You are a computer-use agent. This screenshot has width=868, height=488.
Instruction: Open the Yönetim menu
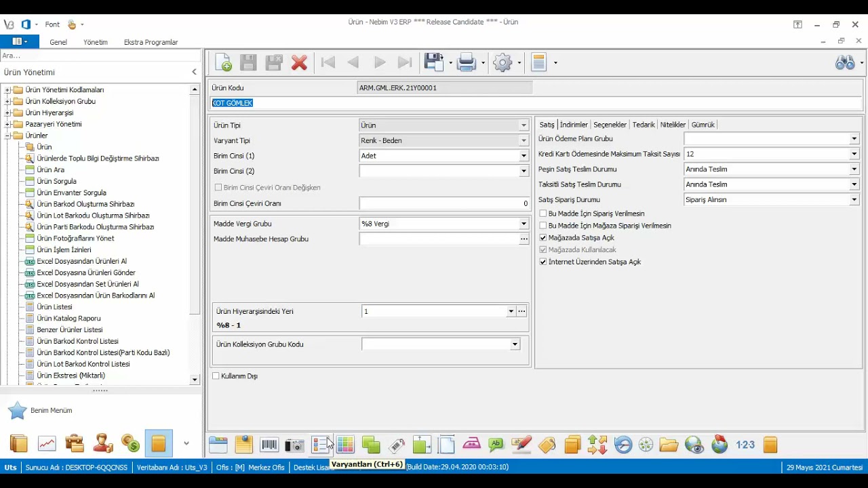pos(96,42)
